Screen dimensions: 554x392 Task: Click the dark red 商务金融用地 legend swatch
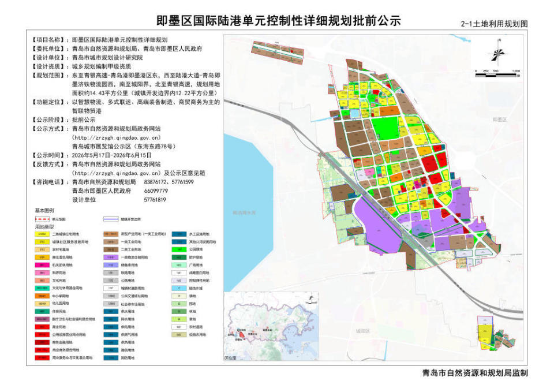42,342
